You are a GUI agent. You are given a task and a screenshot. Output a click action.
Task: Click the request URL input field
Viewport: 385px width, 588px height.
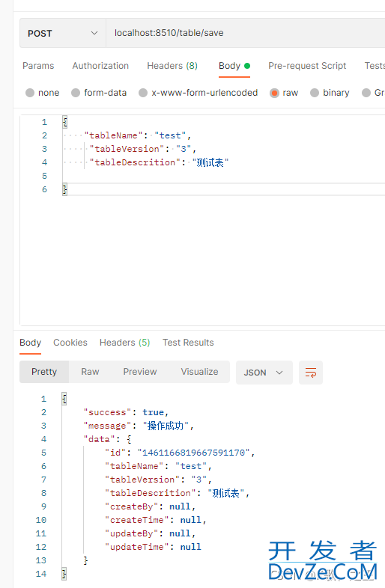point(246,34)
